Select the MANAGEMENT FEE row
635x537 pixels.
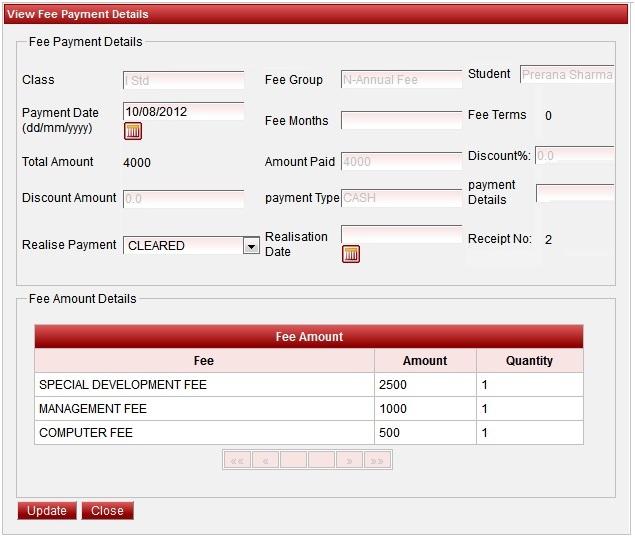[204, 409]
